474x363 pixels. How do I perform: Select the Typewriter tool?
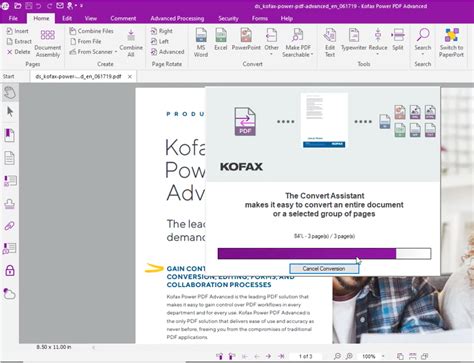[354, 39]
